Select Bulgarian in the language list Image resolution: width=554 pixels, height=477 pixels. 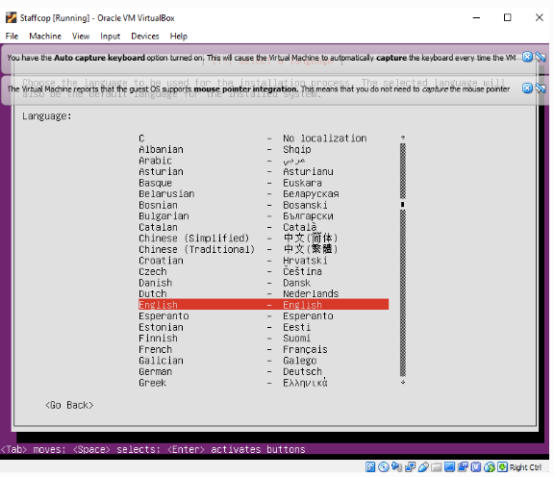click(264, 216)
